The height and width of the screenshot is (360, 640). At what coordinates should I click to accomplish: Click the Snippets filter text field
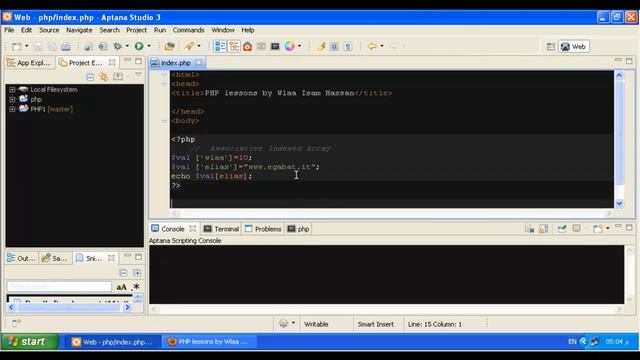pyautogui.click(x=59, y=287)
